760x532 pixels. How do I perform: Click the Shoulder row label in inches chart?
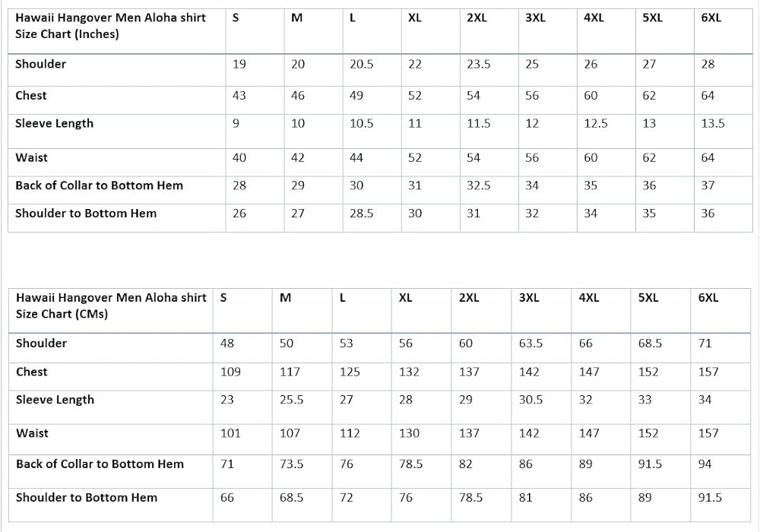40,64
